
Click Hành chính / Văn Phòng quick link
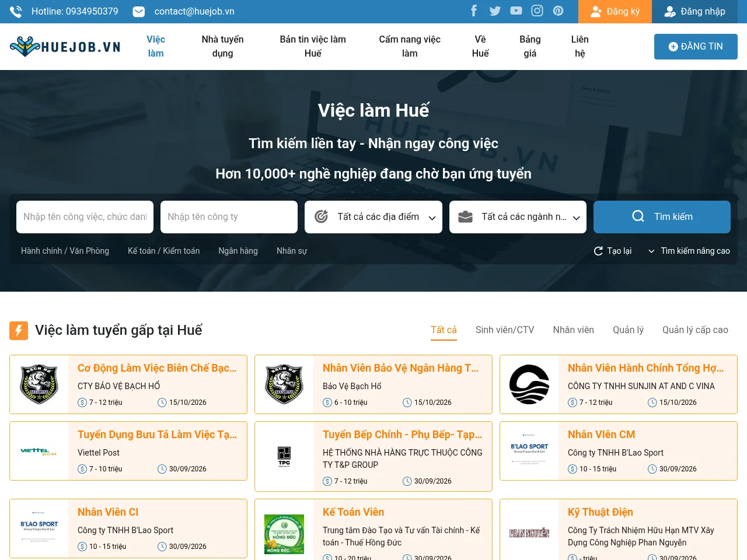65,251
